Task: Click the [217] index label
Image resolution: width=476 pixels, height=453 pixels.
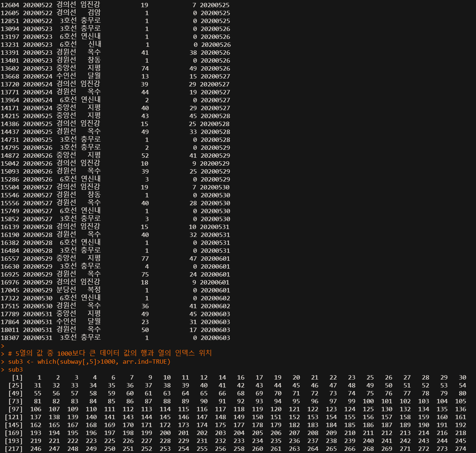Action: (x=14, y=449)
